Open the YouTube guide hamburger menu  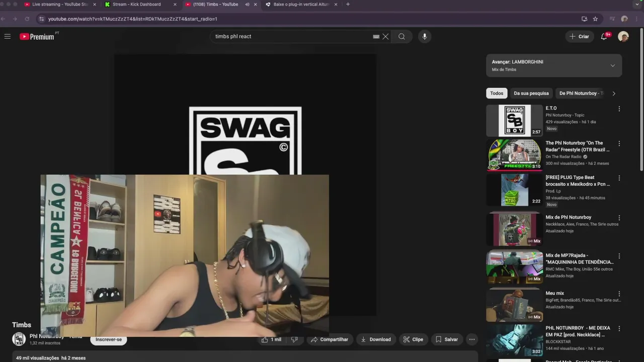[x=8, y=36]
